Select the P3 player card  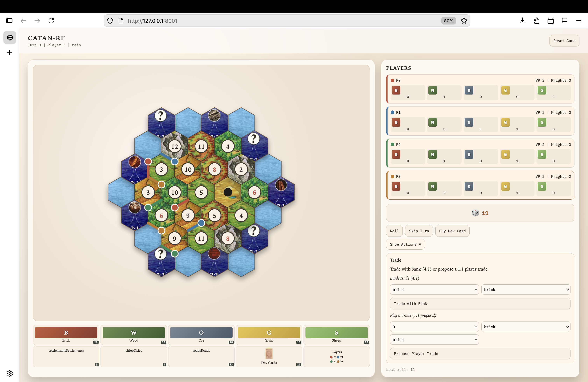click(480, 185)
